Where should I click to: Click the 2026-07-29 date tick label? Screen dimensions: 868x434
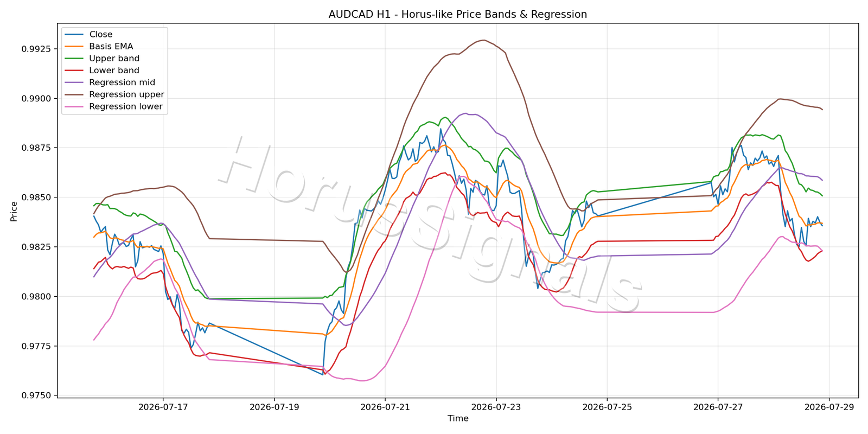pos(829,407)
